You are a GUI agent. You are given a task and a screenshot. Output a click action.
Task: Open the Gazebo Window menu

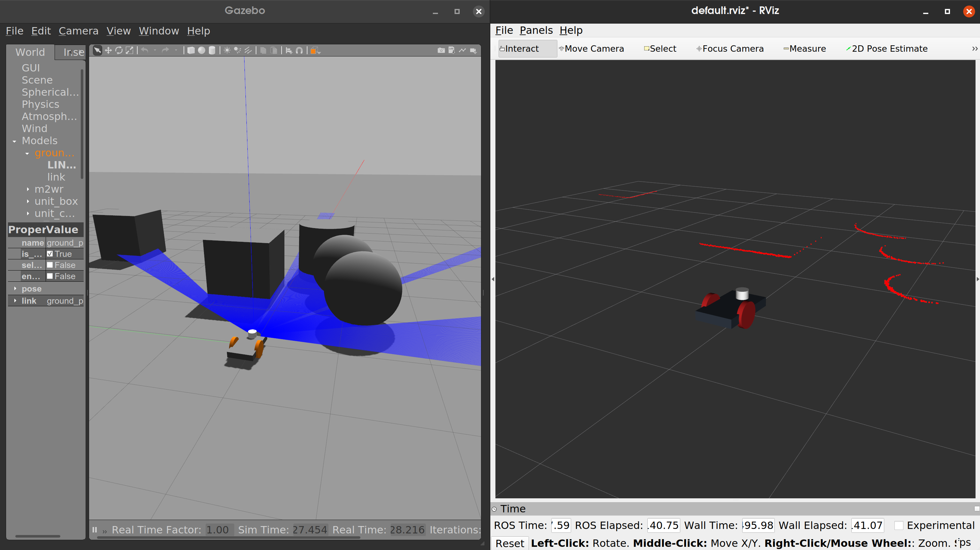(159, 31)
